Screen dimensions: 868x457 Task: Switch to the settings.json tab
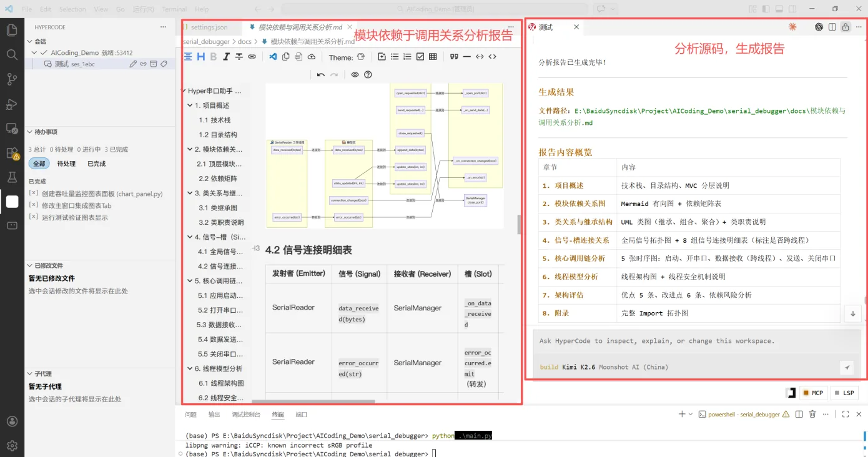209,27
